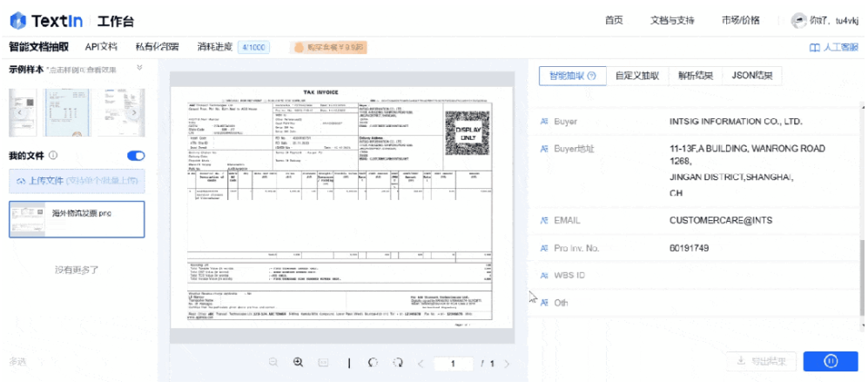The image size is (868, 388).
Task: Click the 上传文件 upload button
Action: coord(77,181)
